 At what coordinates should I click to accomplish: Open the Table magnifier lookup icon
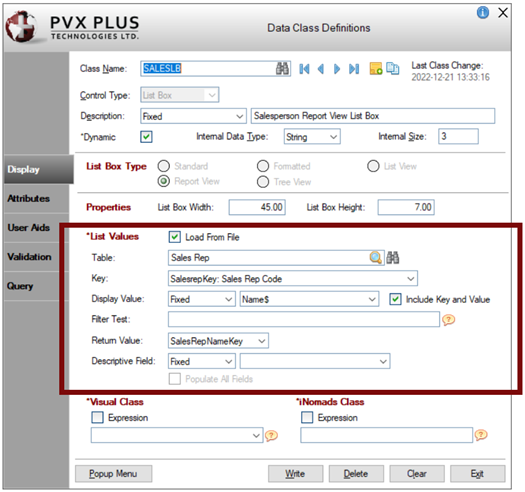pyautogui.click(x=375, y=258)
